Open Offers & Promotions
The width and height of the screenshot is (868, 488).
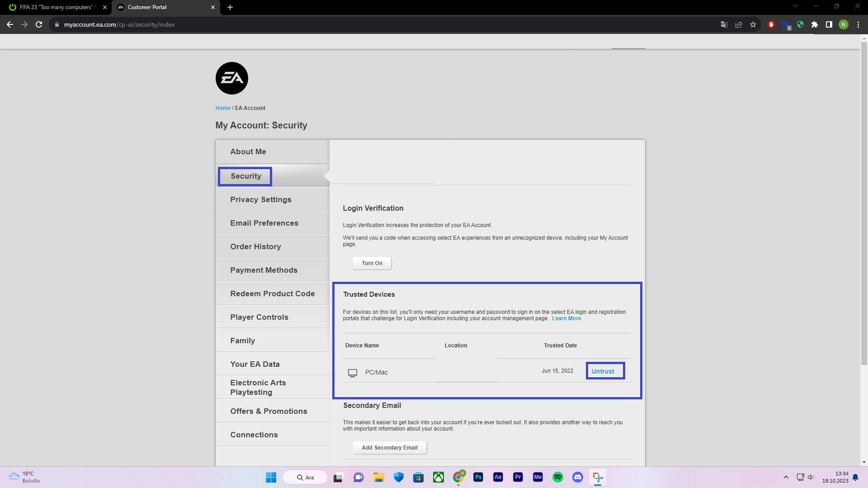coord(273,411)
